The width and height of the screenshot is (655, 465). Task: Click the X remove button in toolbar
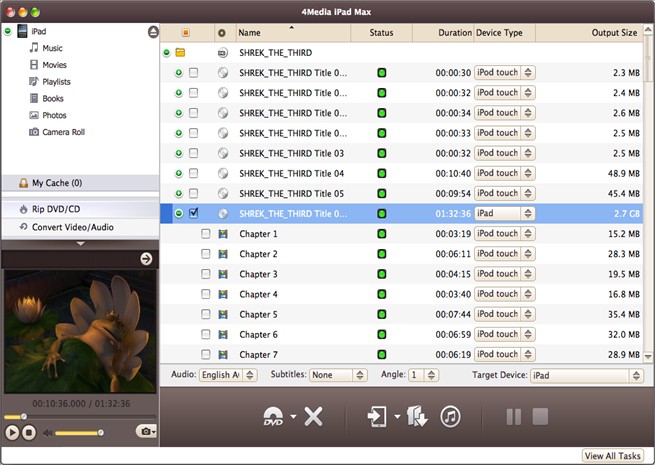pos(313,417)
